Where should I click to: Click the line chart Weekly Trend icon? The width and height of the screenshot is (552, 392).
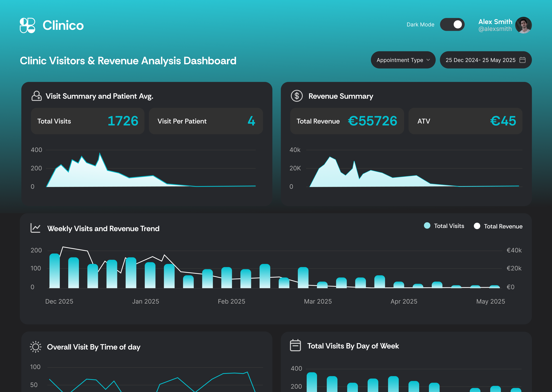pos(35,228)
